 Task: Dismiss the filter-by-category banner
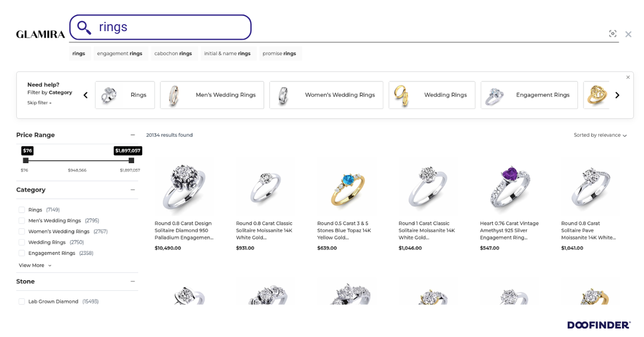(628, 77)
